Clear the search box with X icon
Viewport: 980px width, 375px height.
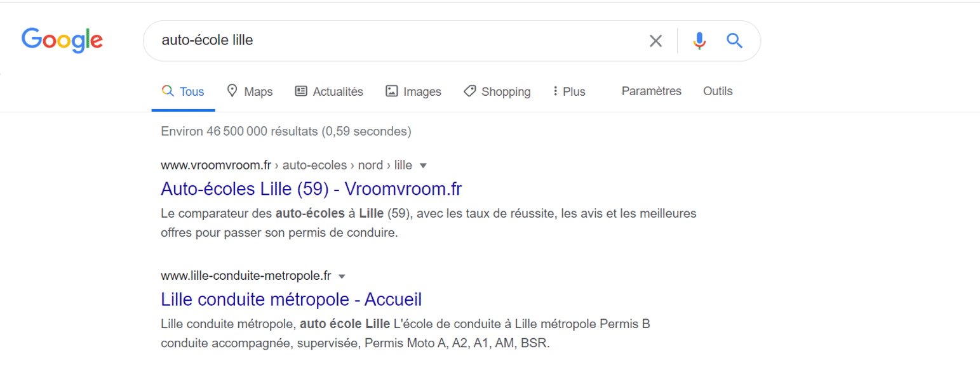[x=655, y=41]
